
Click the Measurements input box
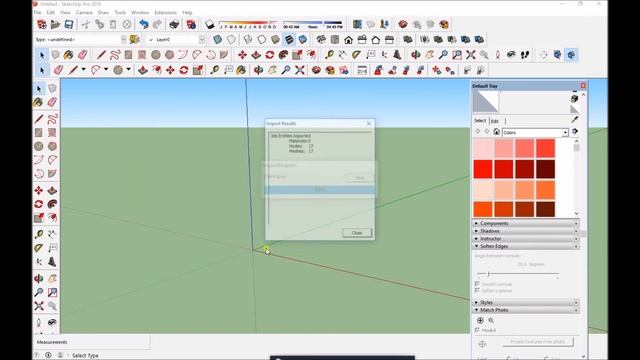click(x=109, y=342)
